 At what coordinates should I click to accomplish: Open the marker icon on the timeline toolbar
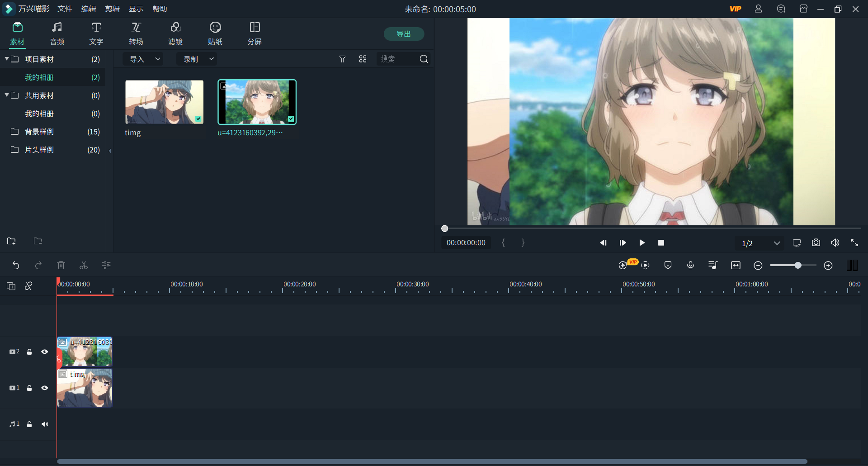point(668,265)
